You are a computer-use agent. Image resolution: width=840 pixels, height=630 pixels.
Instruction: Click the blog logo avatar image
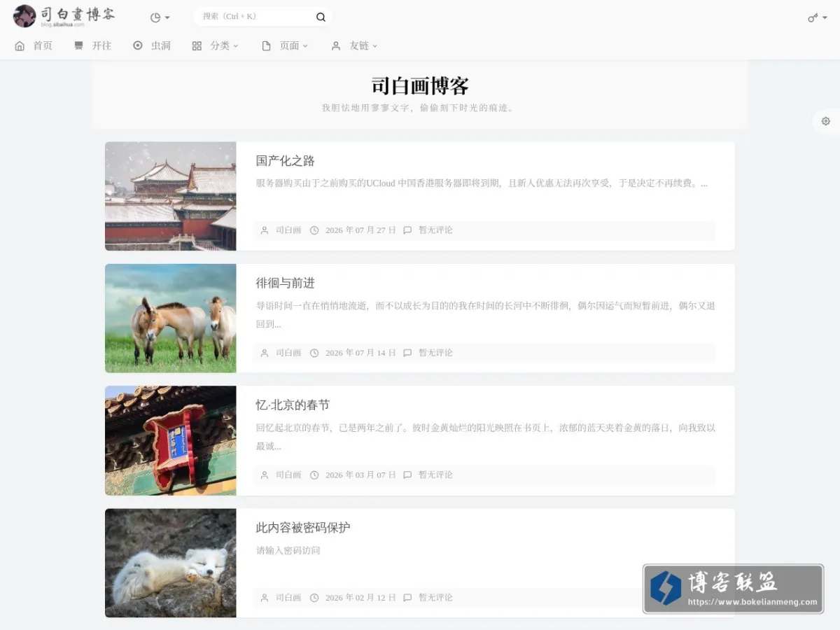(24, 16)
